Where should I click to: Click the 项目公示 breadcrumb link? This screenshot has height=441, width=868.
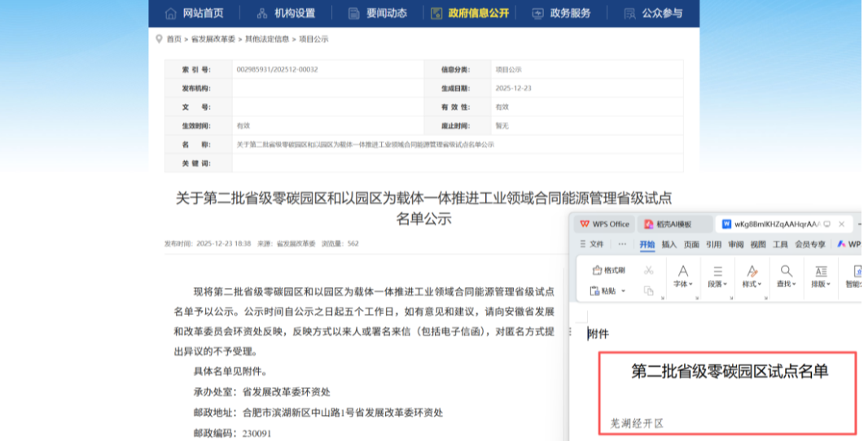coord(313,39)
